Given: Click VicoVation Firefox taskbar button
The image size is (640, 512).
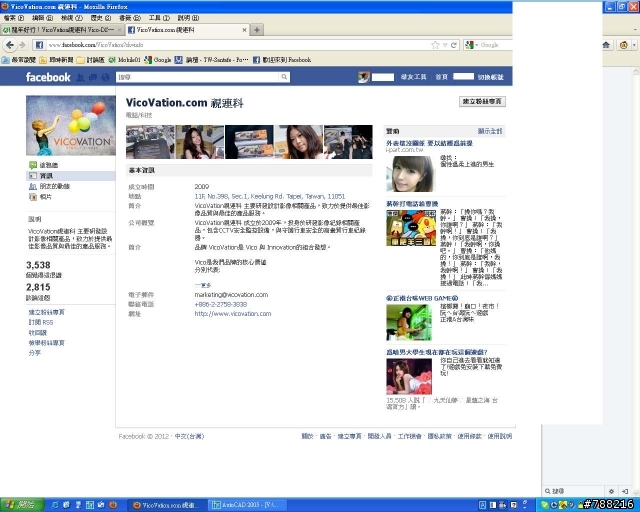Looking at the screenshot, I should pos(167,505).
